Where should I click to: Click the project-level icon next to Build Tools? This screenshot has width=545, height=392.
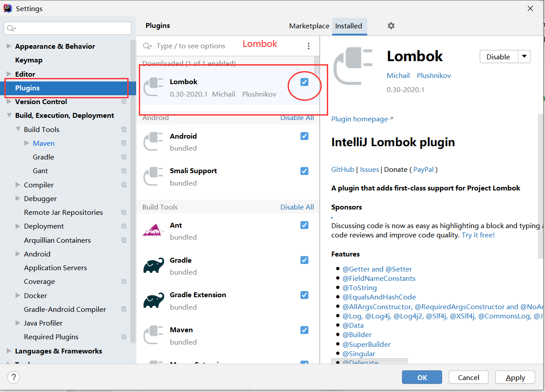[124, 129]
